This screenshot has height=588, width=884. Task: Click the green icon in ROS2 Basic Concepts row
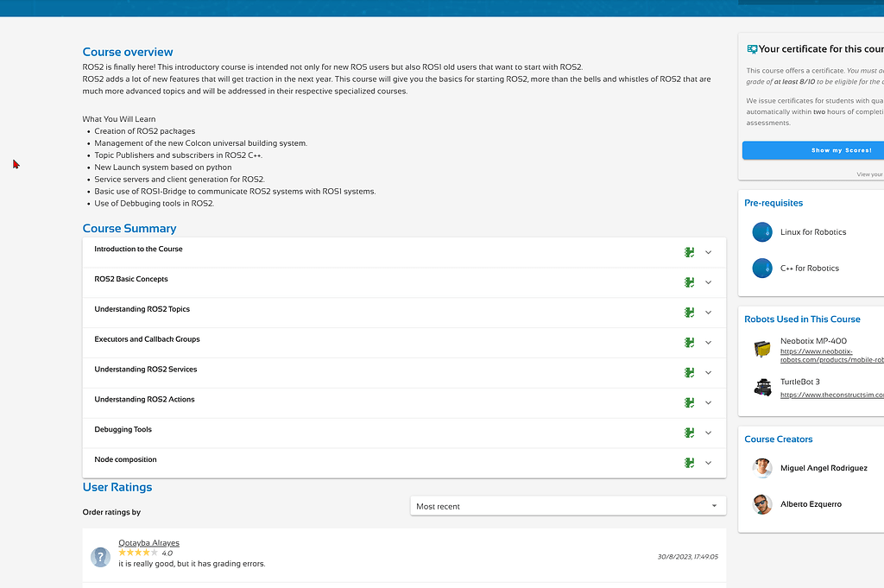pyautogui.click(x=689, y=282)
